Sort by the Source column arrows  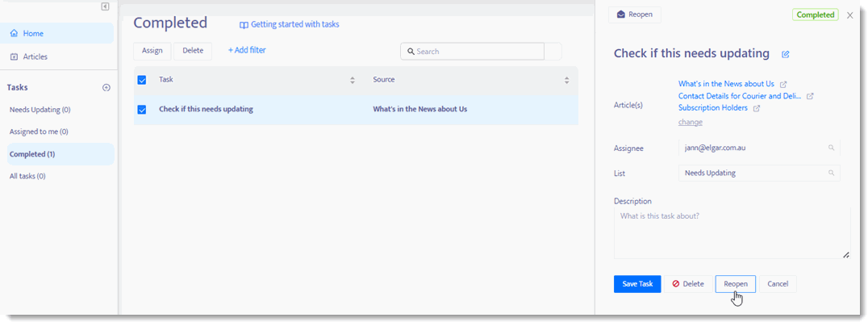click(566, 80)
